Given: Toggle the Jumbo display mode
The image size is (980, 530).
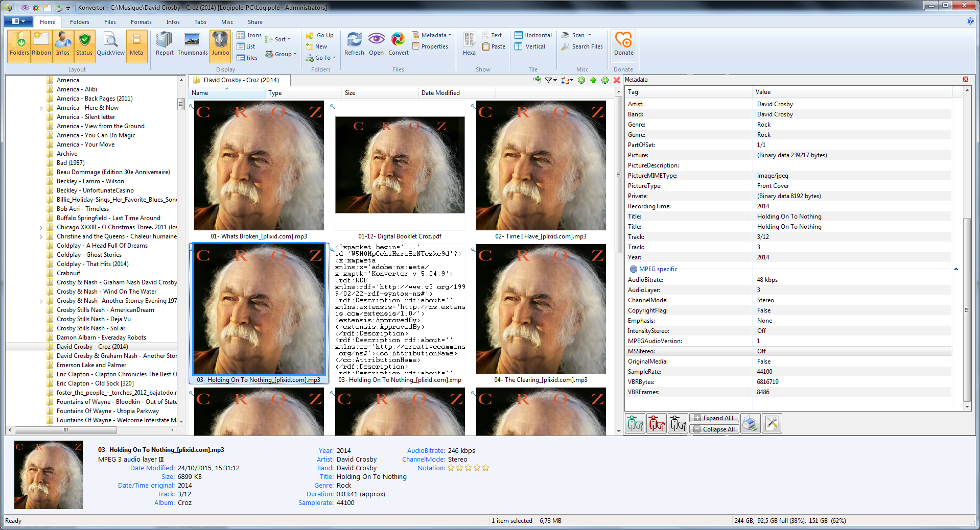Looking at the screenshot, I should [220, 46].
